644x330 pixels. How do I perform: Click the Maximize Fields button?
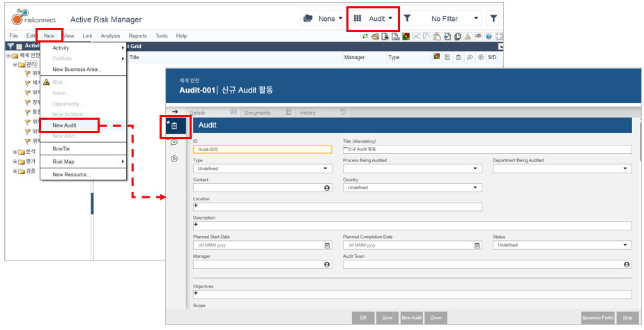coord(598,317)
